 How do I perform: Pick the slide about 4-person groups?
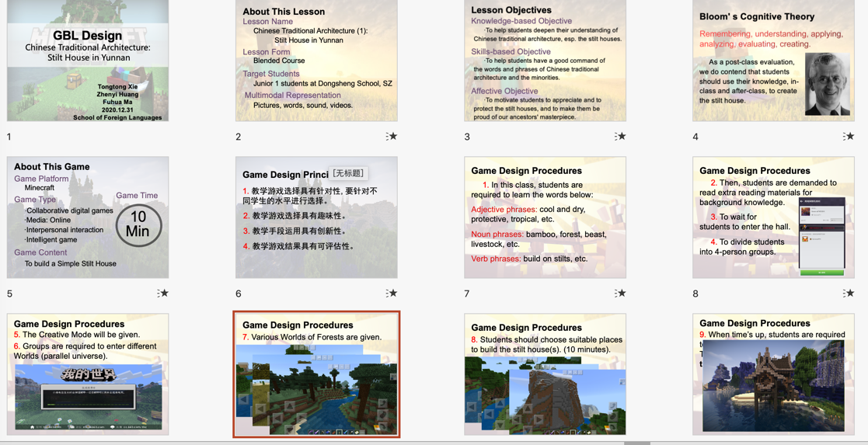pyautogui.click(x=773, y=217)
